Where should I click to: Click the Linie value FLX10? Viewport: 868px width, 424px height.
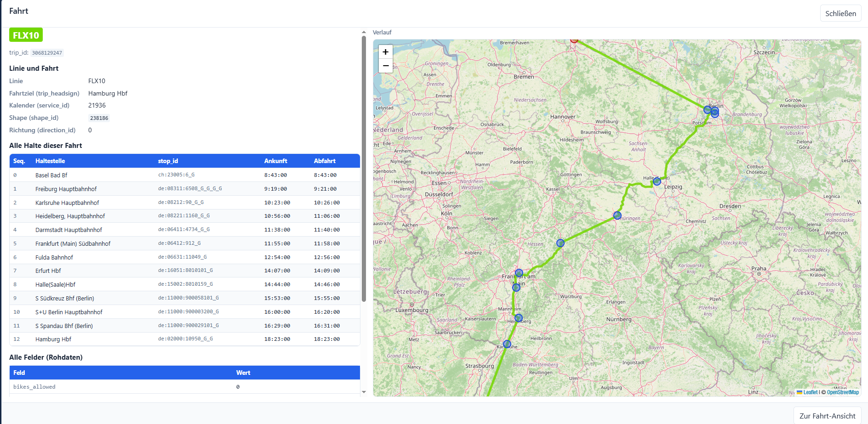click(x=97, y=81)
